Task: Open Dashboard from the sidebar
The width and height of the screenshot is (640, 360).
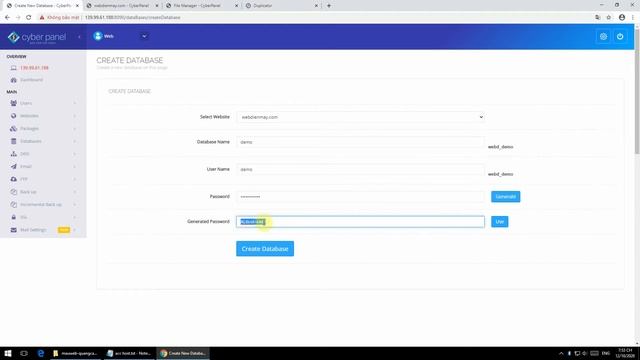Action: tap(31, 80)
